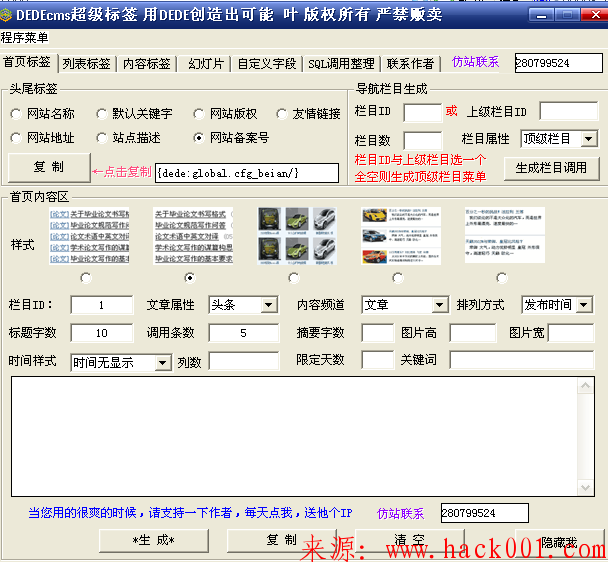Click the output area scrollbar up arrow
Screen dimensions: 608x562
(x=586, y=386)
